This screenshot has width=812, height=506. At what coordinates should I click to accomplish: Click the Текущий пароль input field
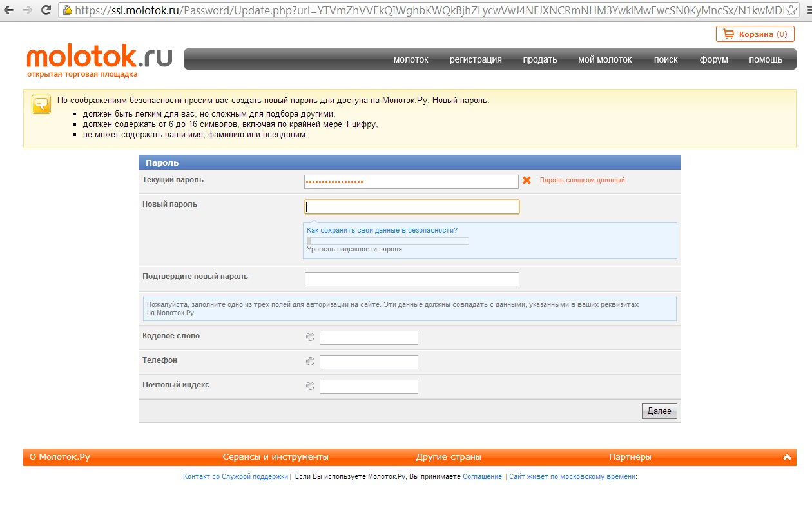411,182
